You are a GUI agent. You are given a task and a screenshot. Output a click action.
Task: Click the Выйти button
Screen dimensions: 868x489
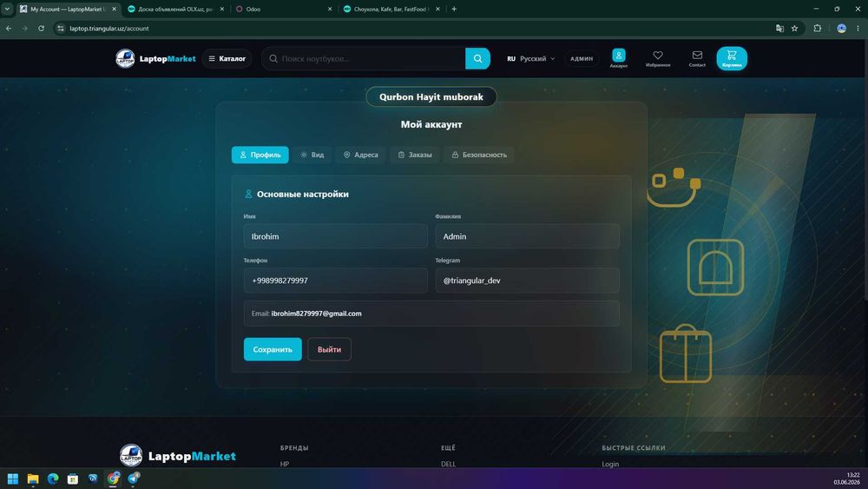click(x=329, y=349)
